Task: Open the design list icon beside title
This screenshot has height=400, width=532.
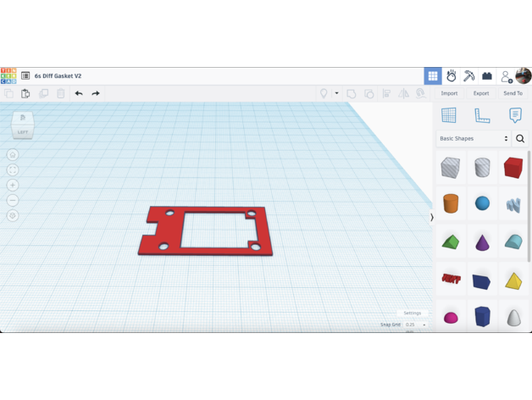Action: point(25,76)
